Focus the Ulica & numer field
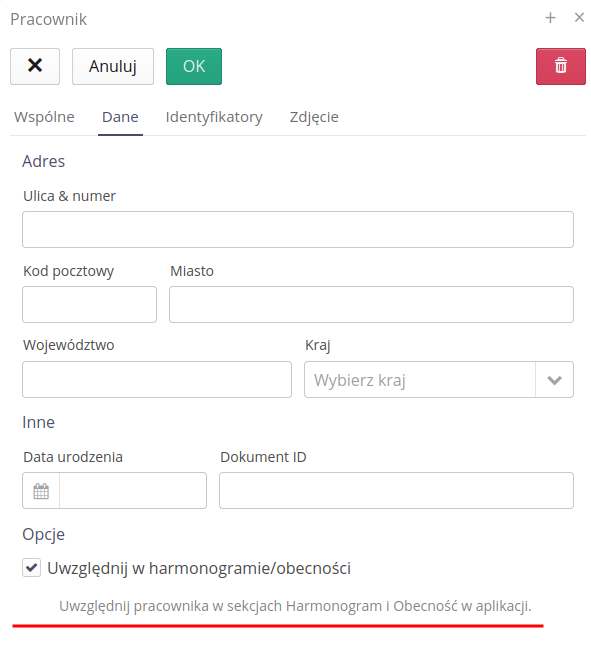 click(298, 230)
